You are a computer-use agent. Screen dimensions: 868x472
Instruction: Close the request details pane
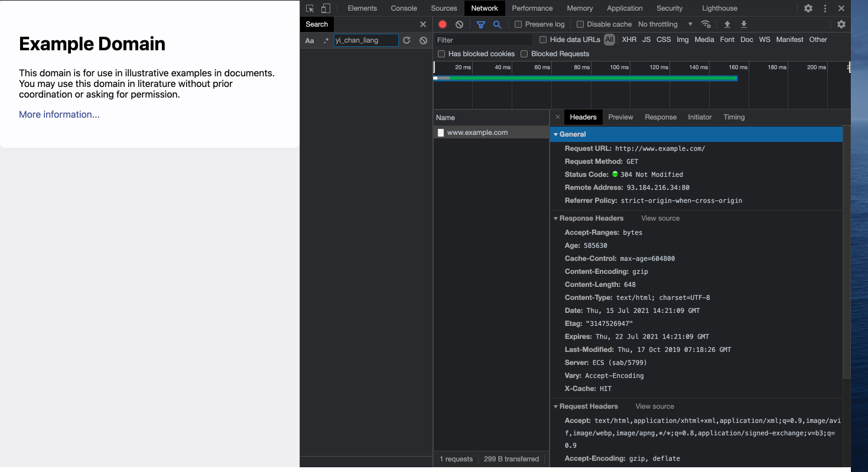557,117
